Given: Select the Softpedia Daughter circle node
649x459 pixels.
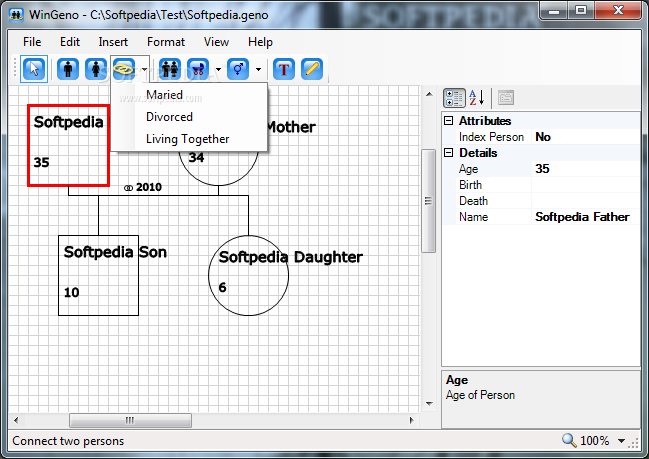Looking at the screenshot, I should click(248, 276).
